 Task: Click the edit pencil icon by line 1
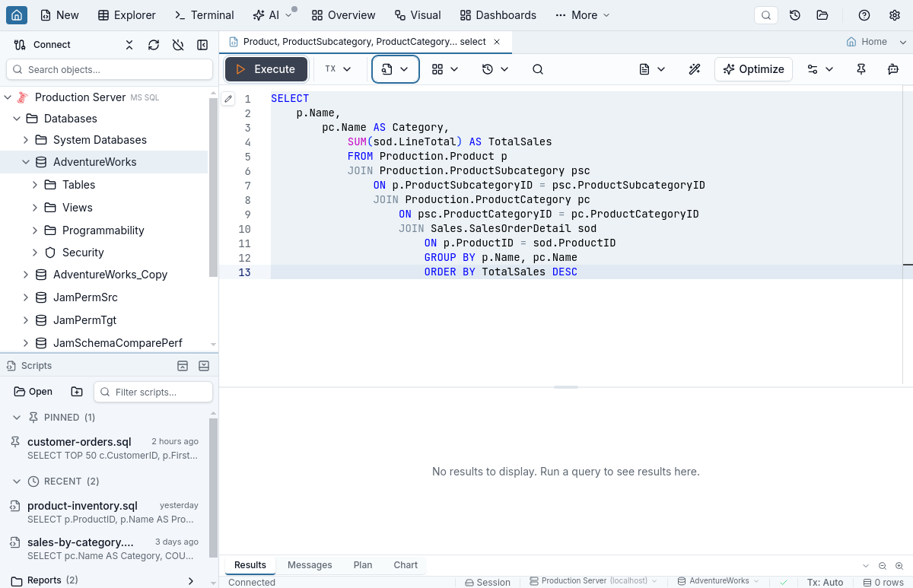click(x=228, y=99)
